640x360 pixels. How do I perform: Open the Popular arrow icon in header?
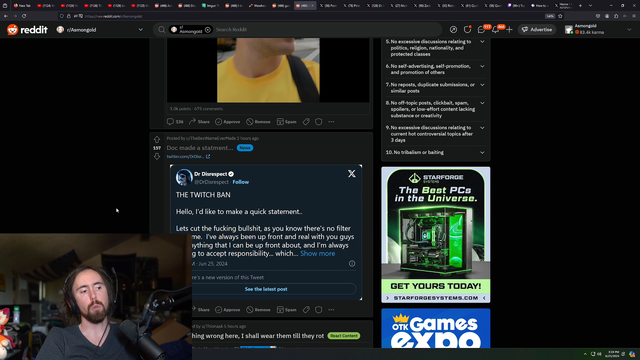(x=453, y=29)
